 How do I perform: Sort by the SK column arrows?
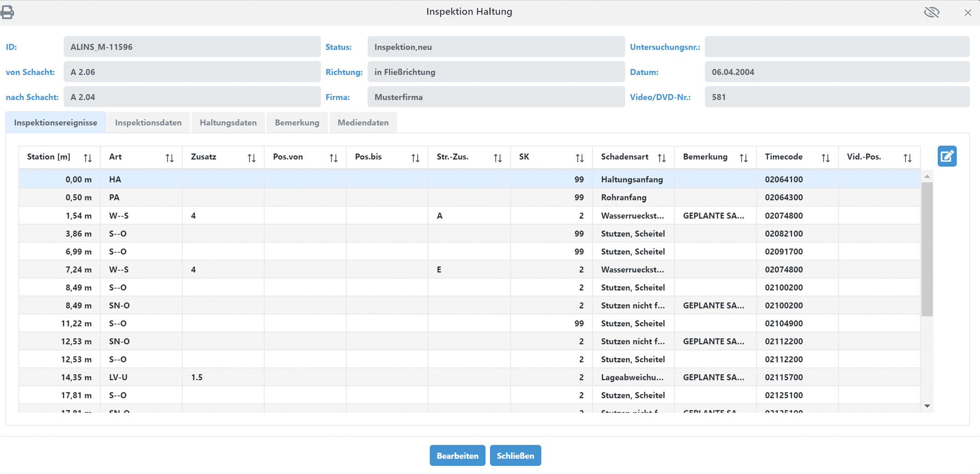point(579,158)
